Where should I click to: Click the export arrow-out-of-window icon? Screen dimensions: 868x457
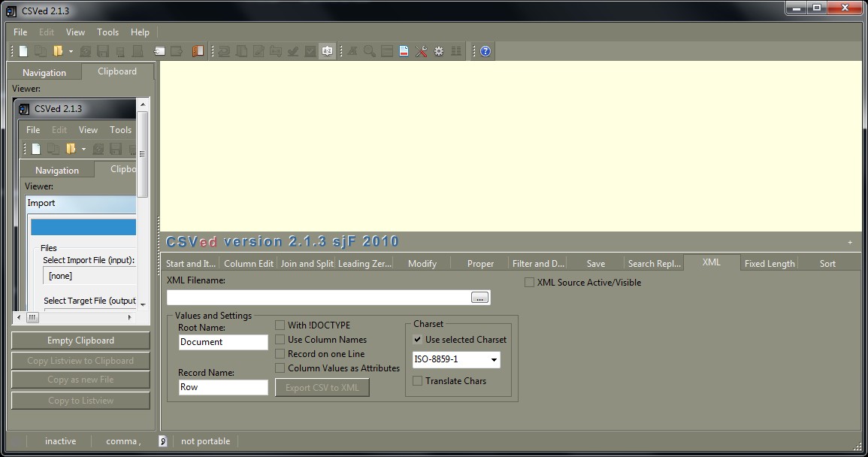point(177,52)
